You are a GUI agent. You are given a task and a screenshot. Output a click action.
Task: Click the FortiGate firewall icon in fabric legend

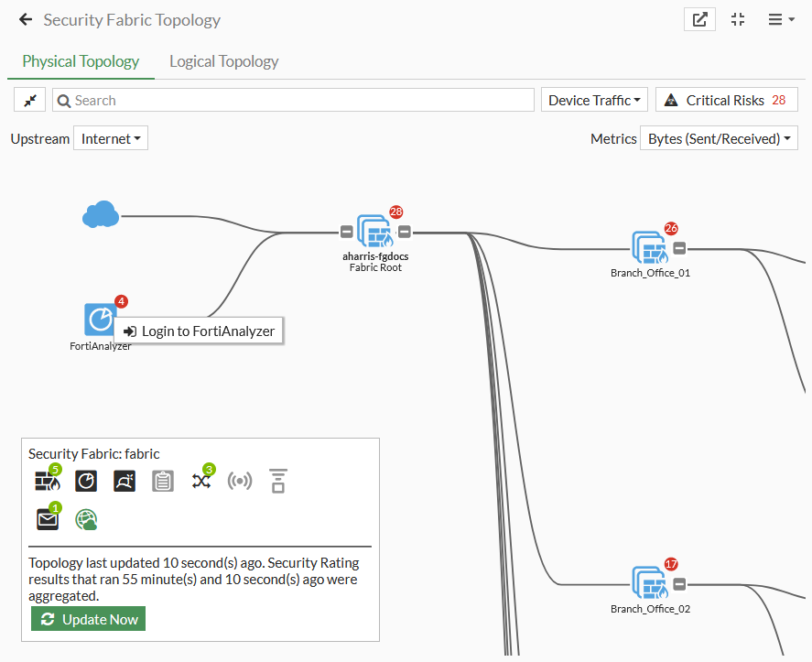(48, 482)
